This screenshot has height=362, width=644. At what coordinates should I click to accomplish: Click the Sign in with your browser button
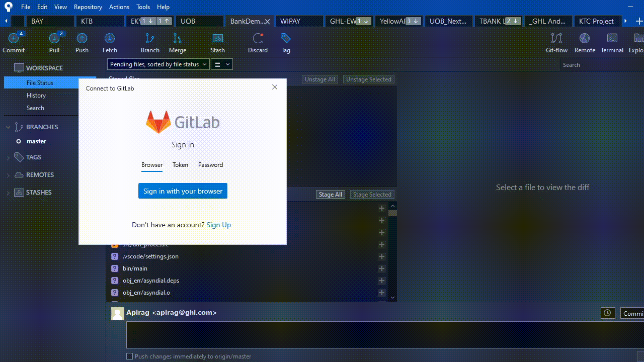183,191
